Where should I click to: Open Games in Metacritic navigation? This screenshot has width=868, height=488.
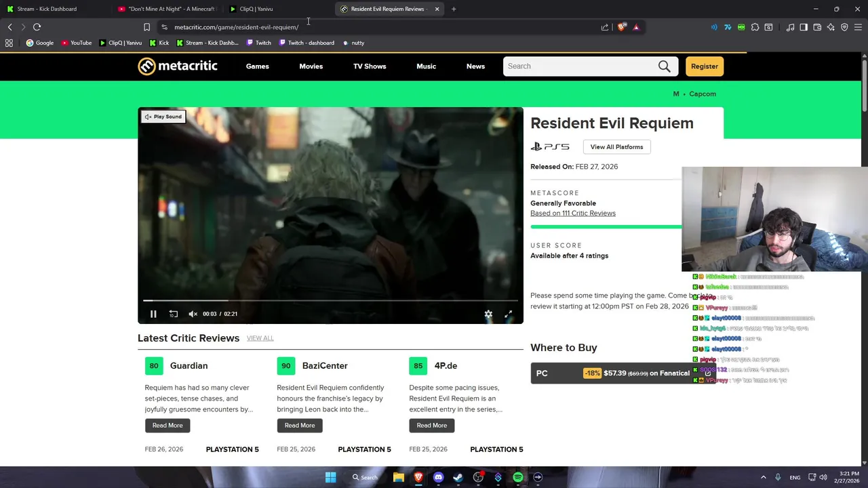258,66
